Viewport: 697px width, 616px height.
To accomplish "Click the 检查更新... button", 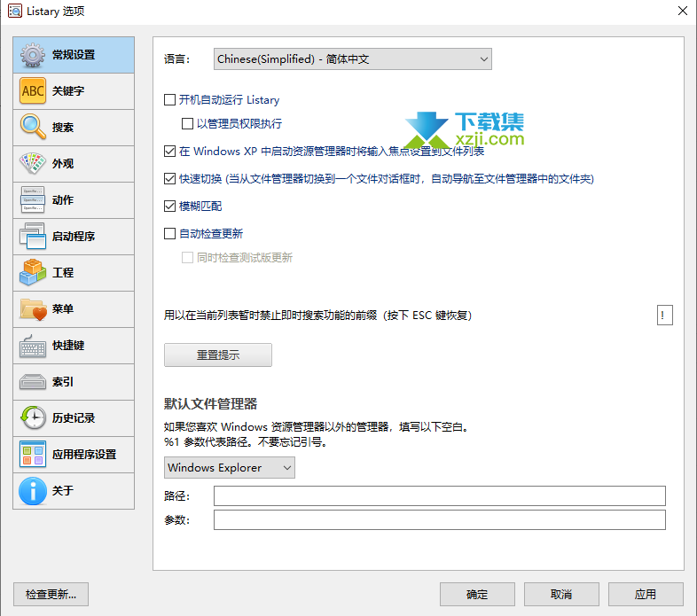I will pyautogui.click(x=51, y=595).
